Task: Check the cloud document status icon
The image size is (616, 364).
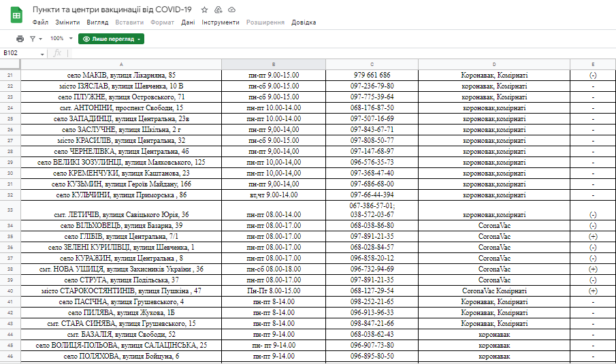Action: pos(231,10)
